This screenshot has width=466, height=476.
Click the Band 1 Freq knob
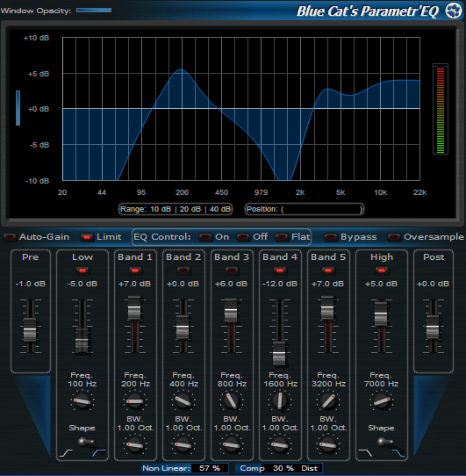pos(134,401)
